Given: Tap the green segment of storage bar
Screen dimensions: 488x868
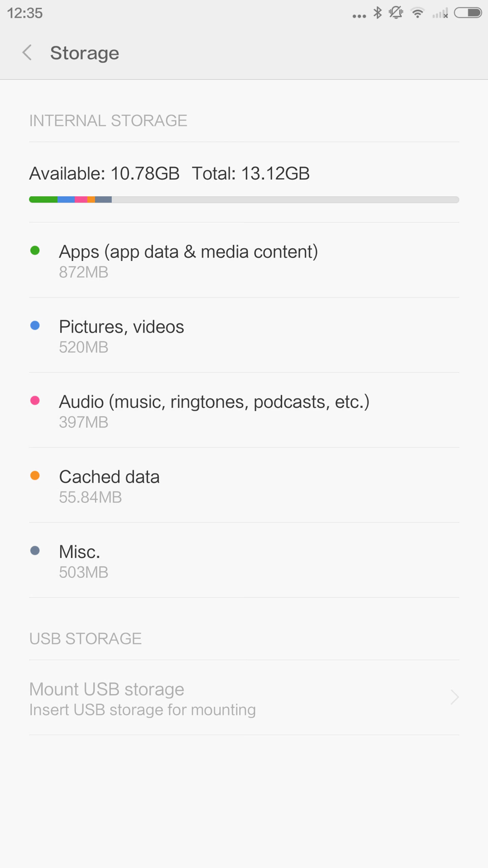Looking at the screenshot, I should [x=43, y=199].
